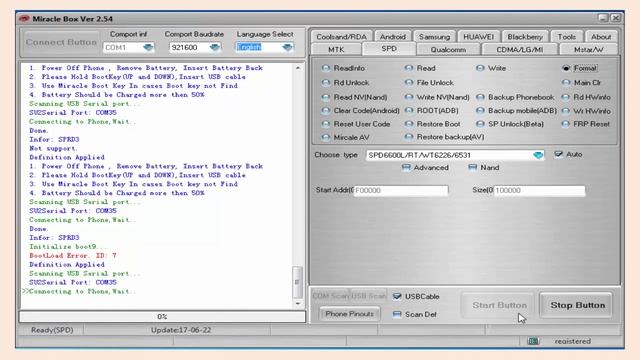Enable the Advanced checkbox
Viewport: 640px width, 360px height.
(x=406, y=167)
